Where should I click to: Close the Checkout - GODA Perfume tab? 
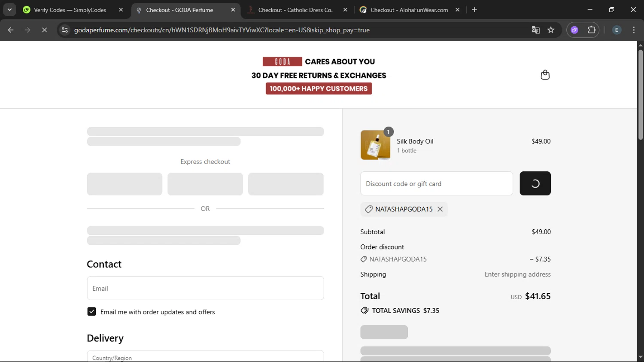coord(233,10)
